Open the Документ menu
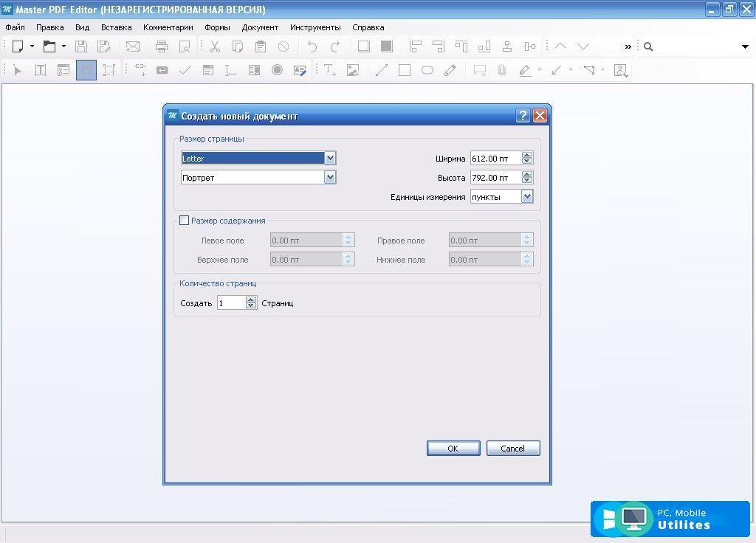Viewport: 756px width, 543px height. [260, 27]
